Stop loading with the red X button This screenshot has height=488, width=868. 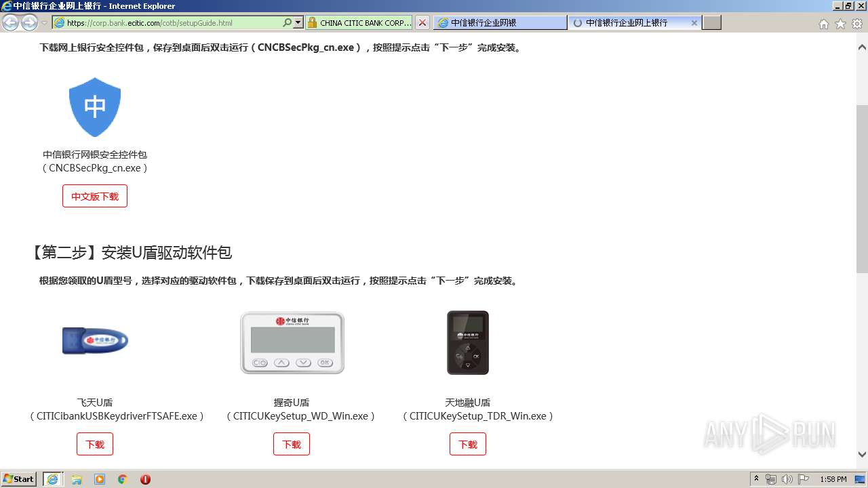tap(422, 22)
